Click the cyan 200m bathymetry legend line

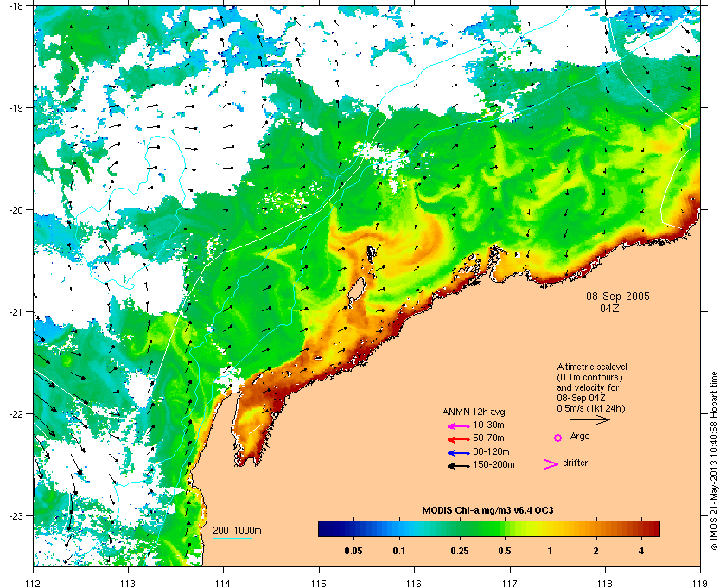232,538
